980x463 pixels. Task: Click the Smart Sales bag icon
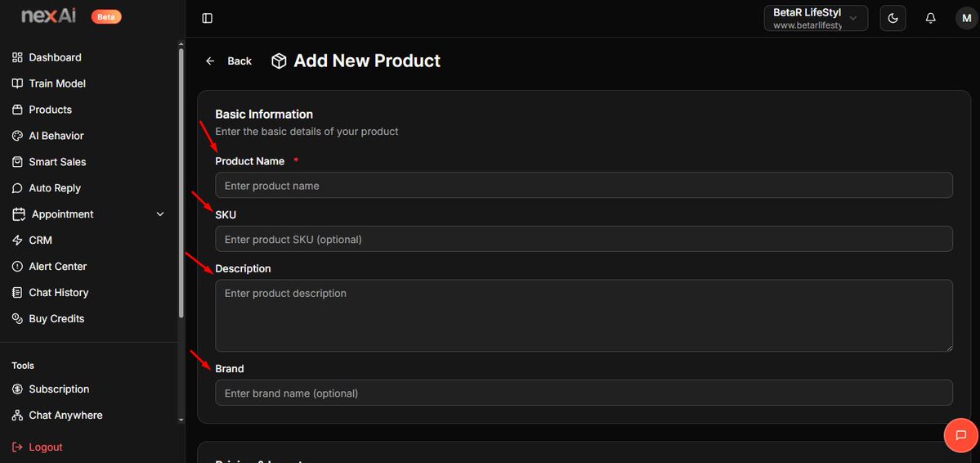(17, 162)
